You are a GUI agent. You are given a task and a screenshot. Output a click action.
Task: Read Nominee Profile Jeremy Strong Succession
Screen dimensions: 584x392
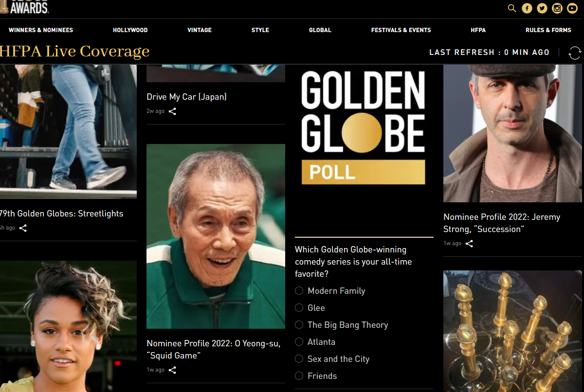point(502,223)
